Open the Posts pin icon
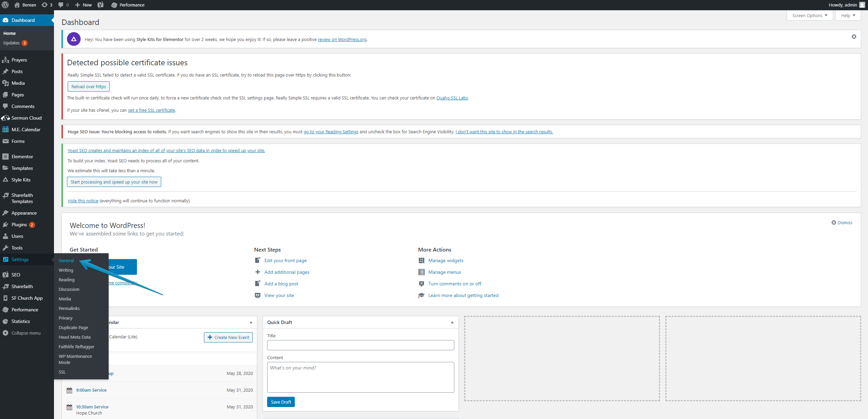The image size is (868, 419). (x=5, y=71)
